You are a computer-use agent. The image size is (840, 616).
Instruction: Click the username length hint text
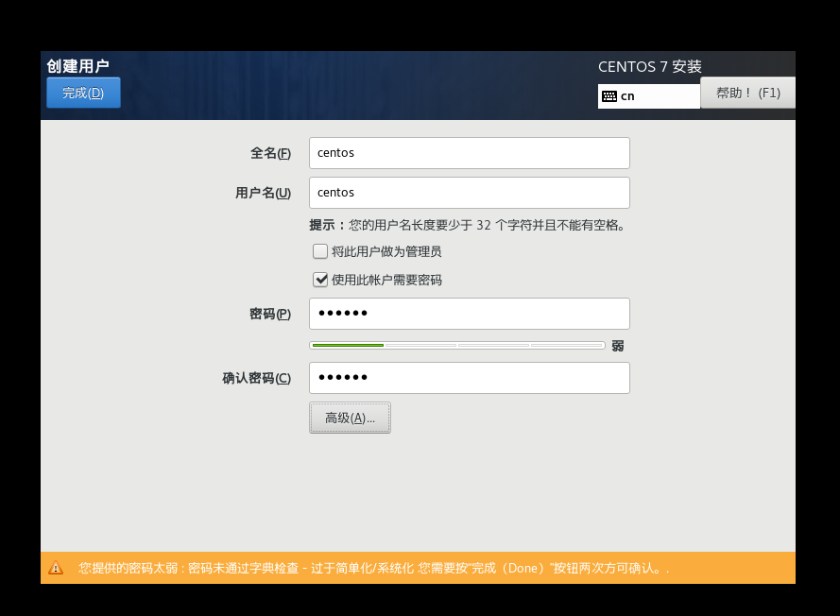pyautogui.click(x=467, y=225)
